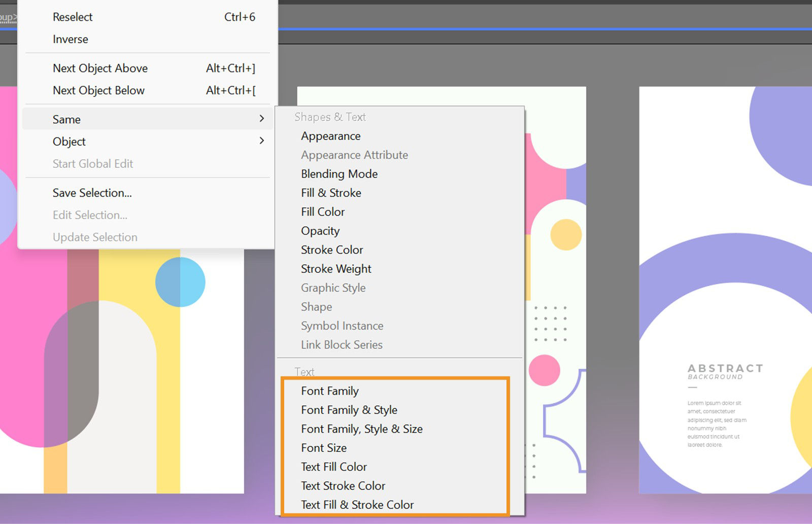This screenshot has height=524, width=812.
Task: Select same Fill Color
Action: pyautogui.click(x=322, y=212)
